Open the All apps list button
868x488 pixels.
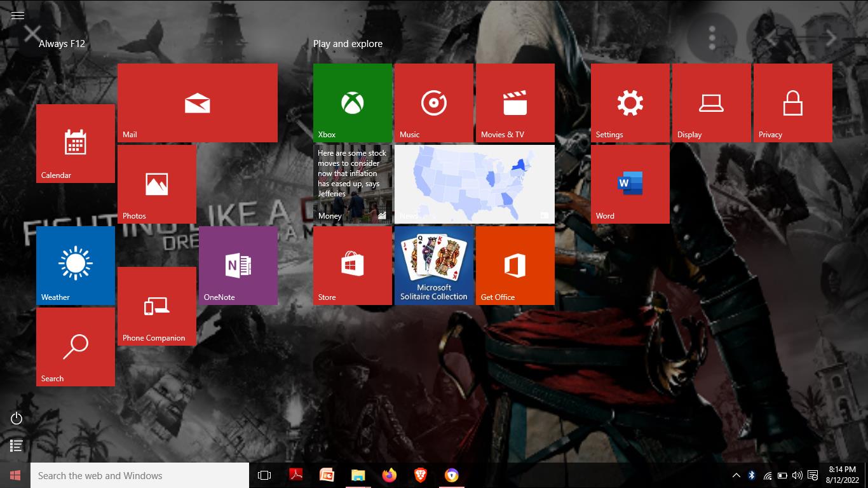[17, 445]
